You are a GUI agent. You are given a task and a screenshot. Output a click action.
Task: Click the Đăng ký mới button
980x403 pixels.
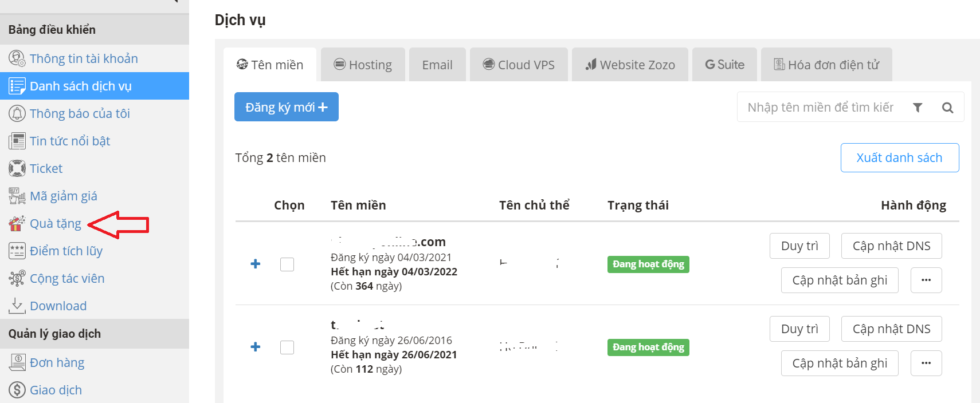coord(286,106)
